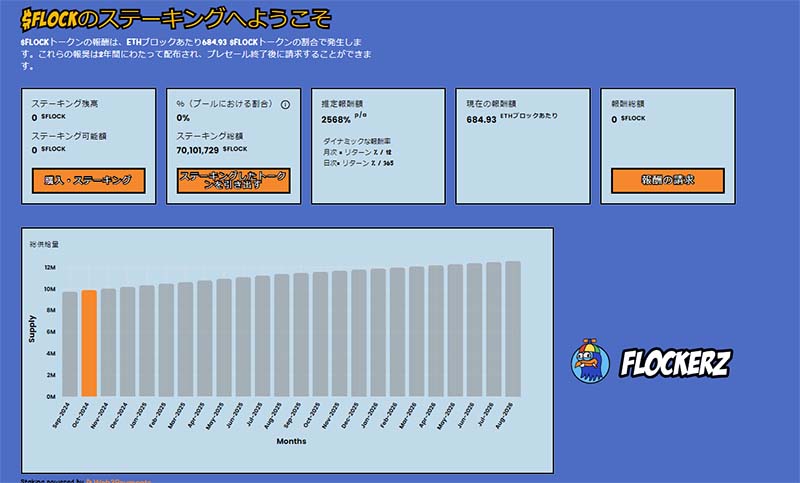This screenshot has height=483, width=800.
Task: Select the Dec-2024 supply bar
Action: (128, 342)
